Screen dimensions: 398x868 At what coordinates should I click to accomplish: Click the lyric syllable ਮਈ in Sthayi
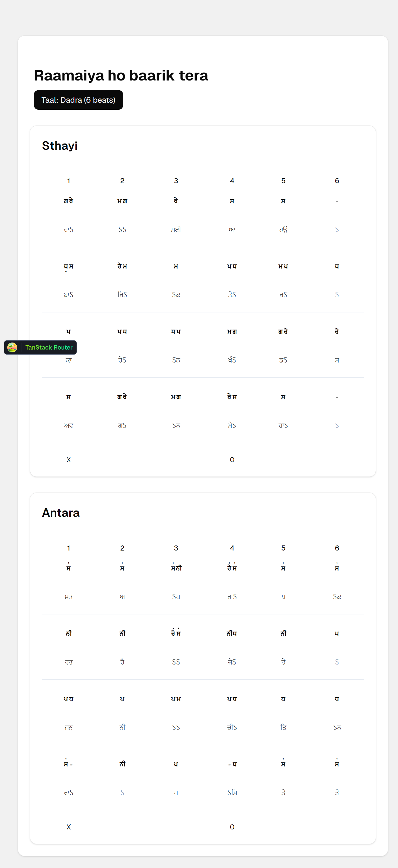(x=176, y=229)
